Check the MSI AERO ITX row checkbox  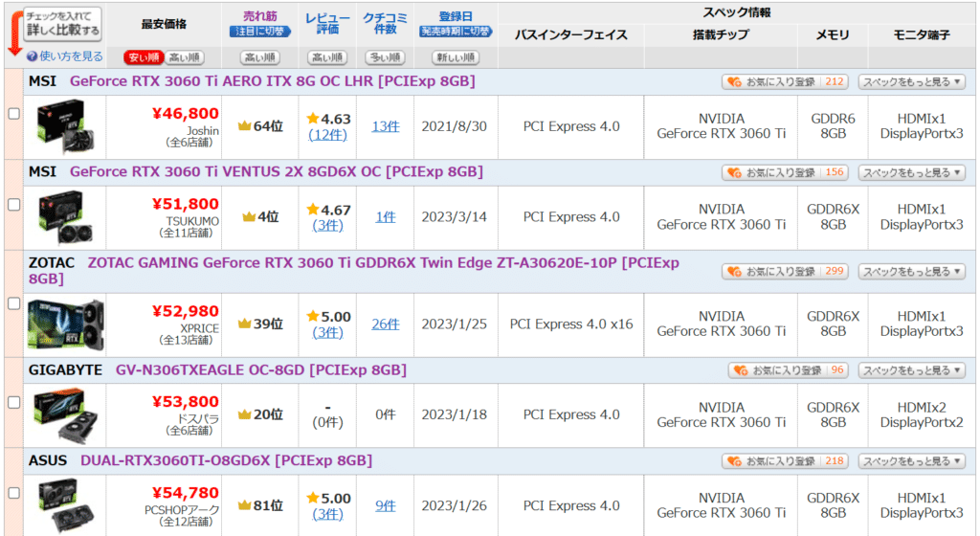13,114
